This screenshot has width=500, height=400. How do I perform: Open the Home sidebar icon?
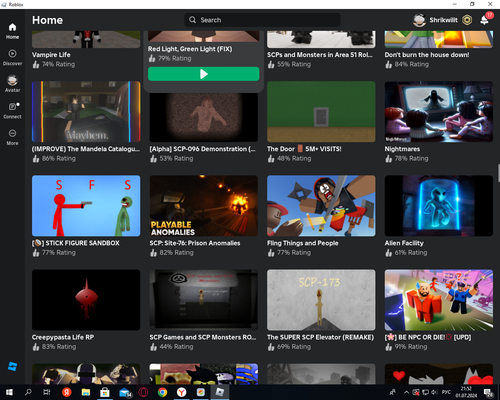click(12, 31)
